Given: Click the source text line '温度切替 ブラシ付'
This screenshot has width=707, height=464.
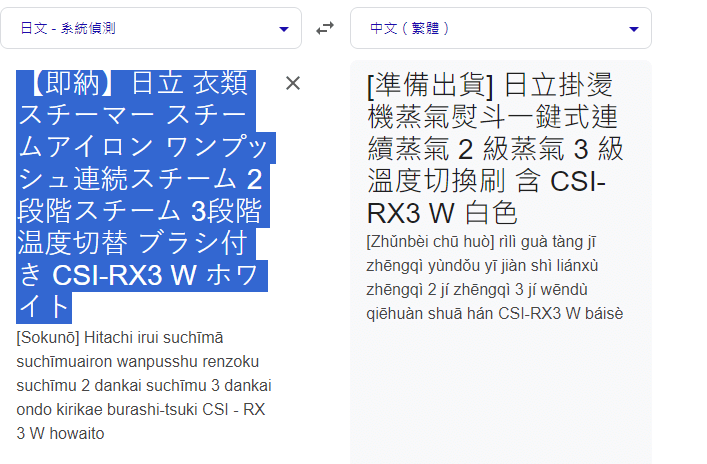Looking at the screenshot, I should click(x=133, y=243).
